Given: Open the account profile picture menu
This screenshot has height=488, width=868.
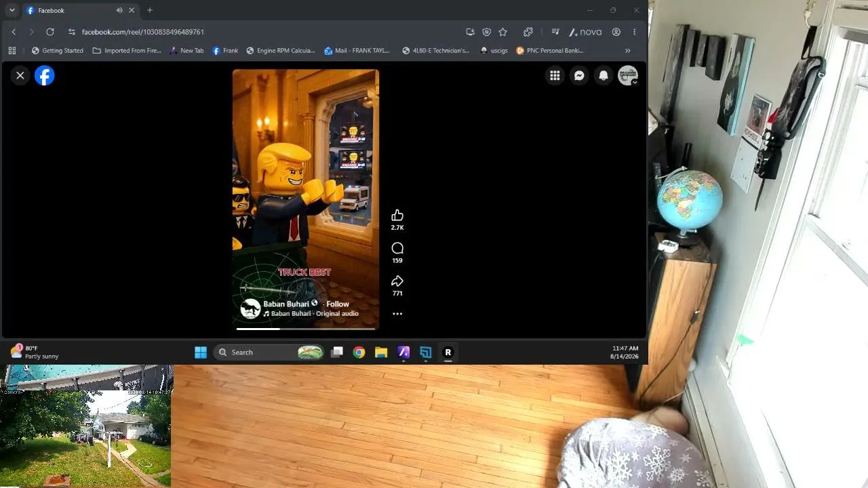Looking at the screenshot, I should (628, 76).
